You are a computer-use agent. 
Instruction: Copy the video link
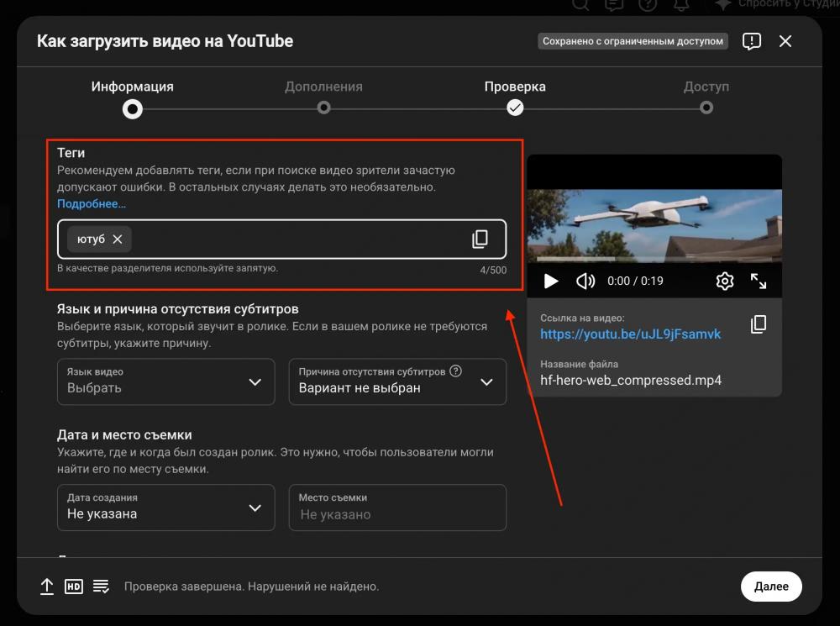[758, 324]
